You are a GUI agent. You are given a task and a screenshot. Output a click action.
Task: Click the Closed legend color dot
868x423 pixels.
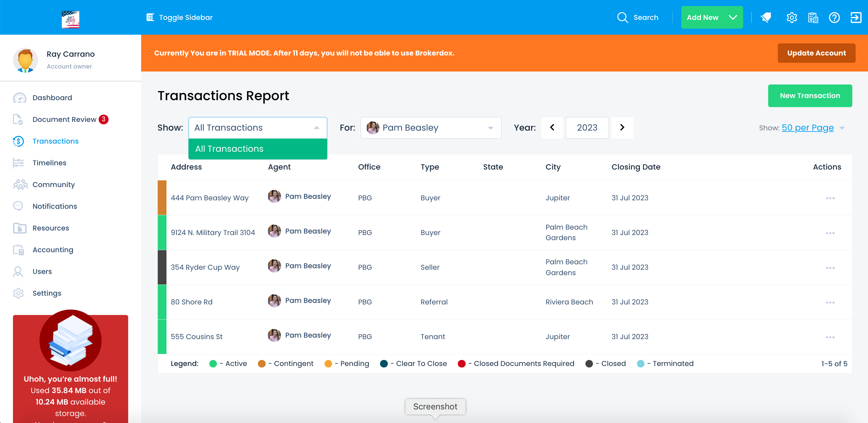589,364
